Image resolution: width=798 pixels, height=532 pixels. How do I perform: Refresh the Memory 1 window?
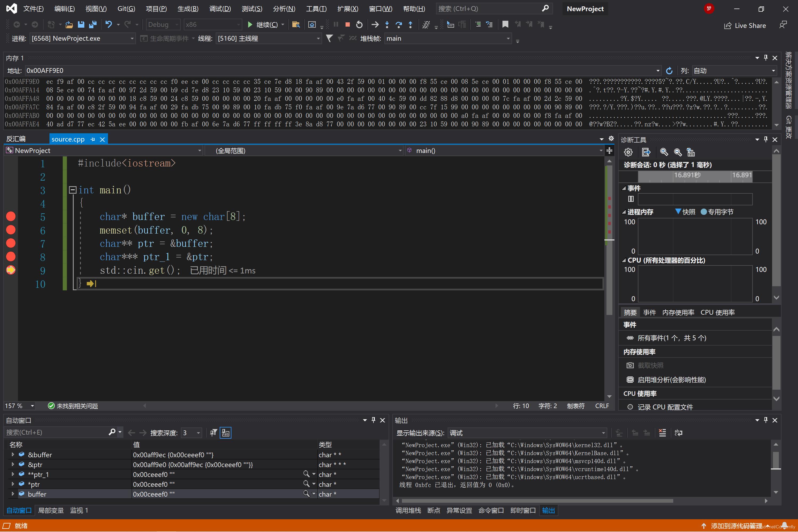coord(669,70)
